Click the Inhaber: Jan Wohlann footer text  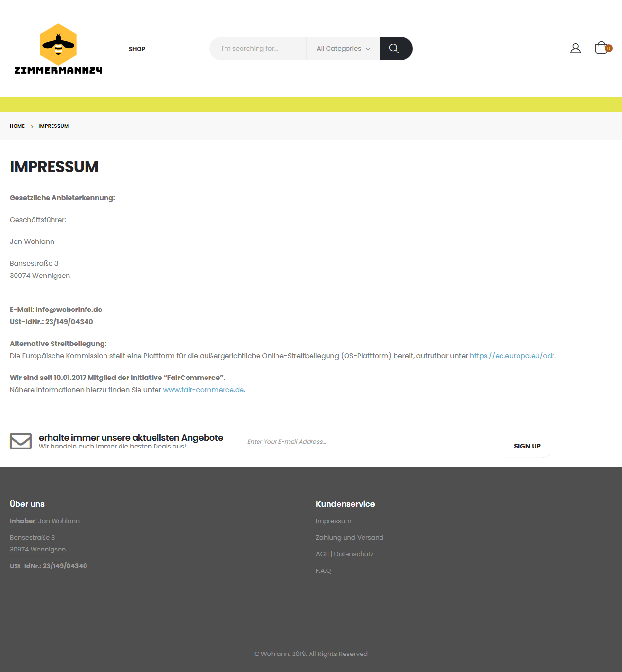point(45,521)
